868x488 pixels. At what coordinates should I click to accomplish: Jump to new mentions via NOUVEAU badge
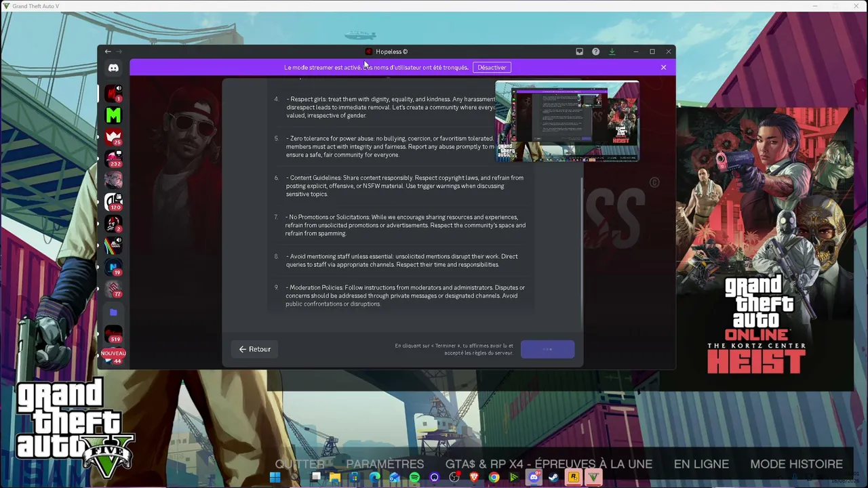point(113,353)
